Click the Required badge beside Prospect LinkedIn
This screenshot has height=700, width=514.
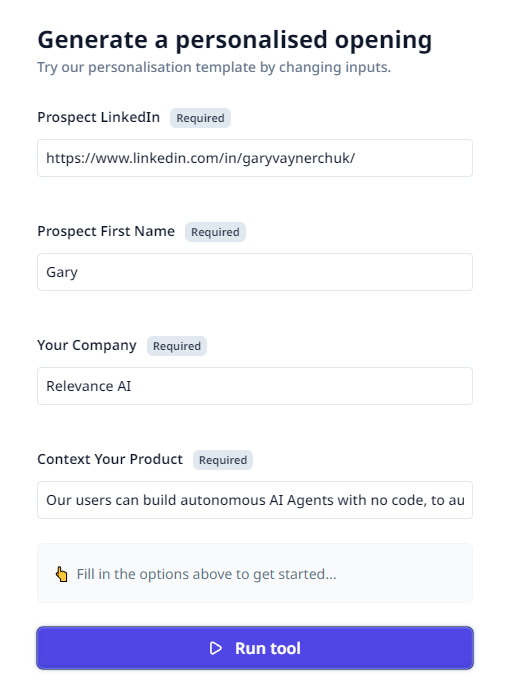201,118
